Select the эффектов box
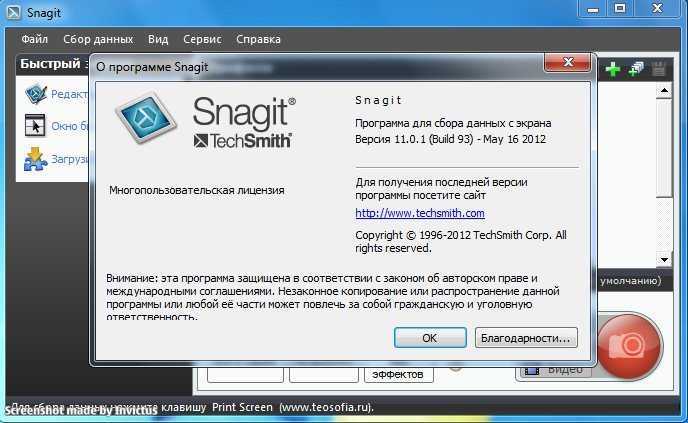 pos(398,374)
